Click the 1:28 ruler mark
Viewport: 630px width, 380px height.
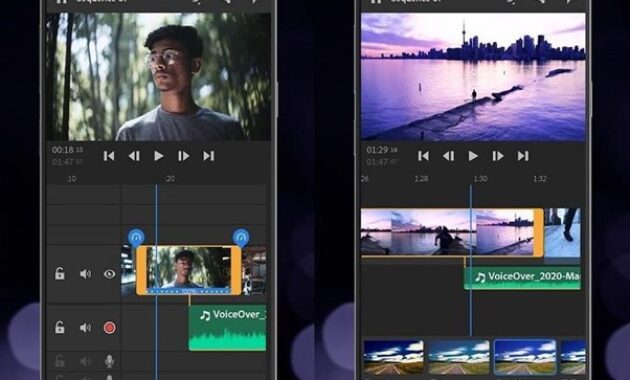tap(421, 178)
